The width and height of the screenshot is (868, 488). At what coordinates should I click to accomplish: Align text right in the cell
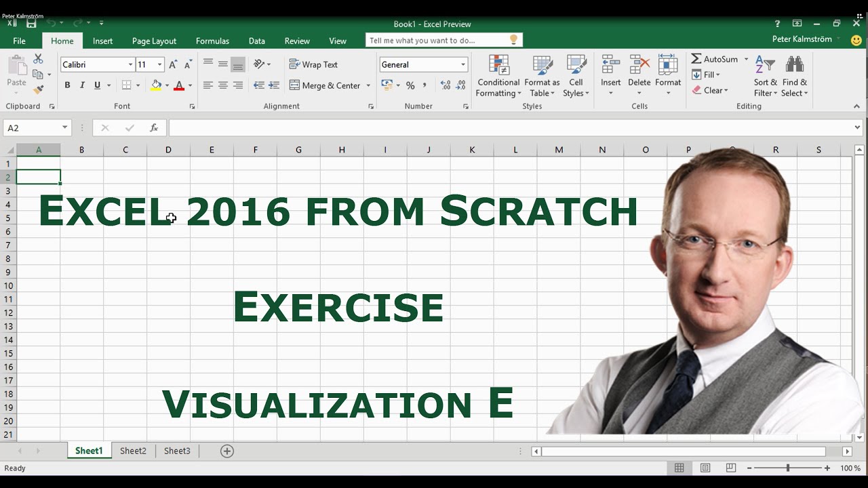coord(238,85)
